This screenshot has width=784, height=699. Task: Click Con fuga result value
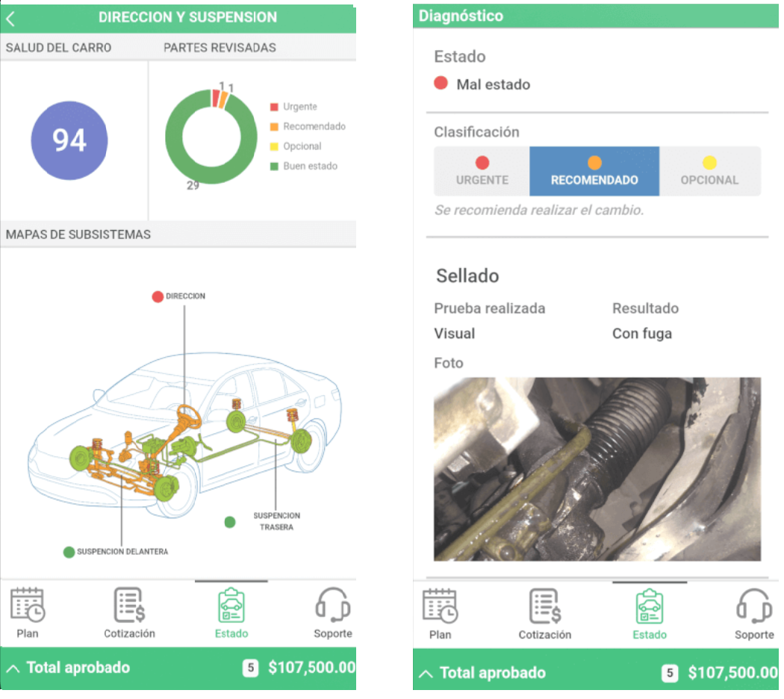point(642,334)
